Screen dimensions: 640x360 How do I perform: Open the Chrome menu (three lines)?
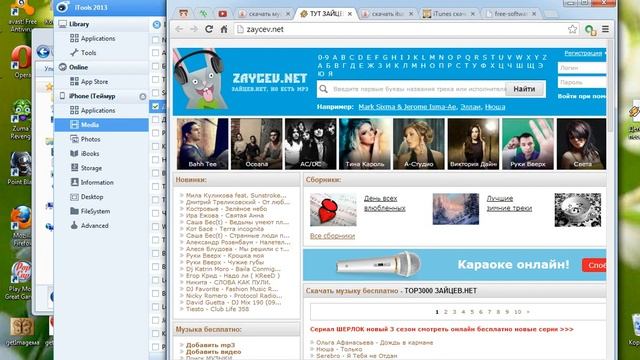point(605,29)
